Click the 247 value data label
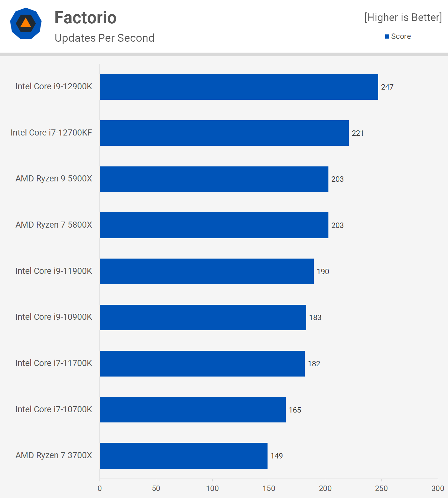This screenshot has height=498, width=448. click(387, 87)
